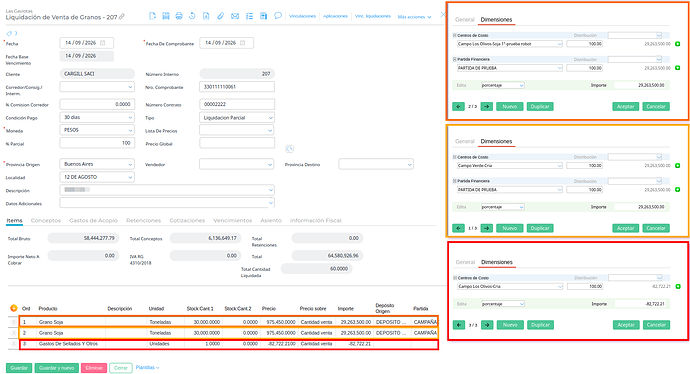Image resolution: width=690 pixels, height=374 pixels.
Task: Click the link icon beside the title 207
Action: point(122,17)
